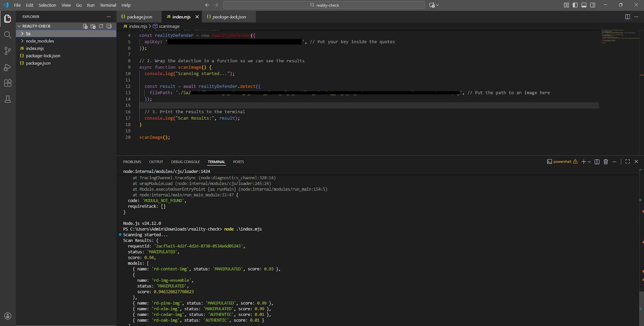Click New File icon in Explorer header
This screenshot has height=326, width=644.
85,26
